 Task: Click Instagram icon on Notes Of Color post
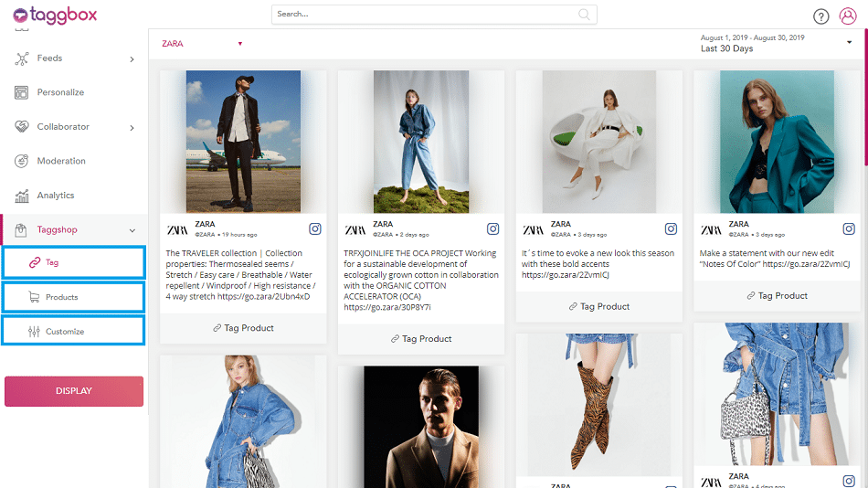848,229
